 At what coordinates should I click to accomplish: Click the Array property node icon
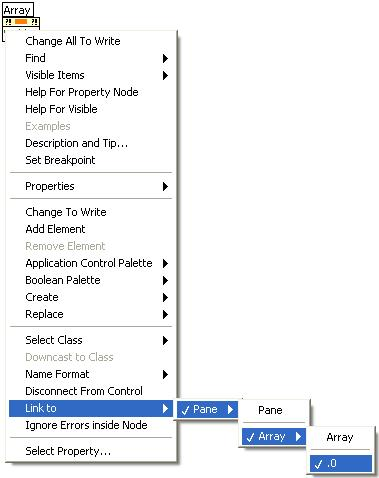coord(21,22)
